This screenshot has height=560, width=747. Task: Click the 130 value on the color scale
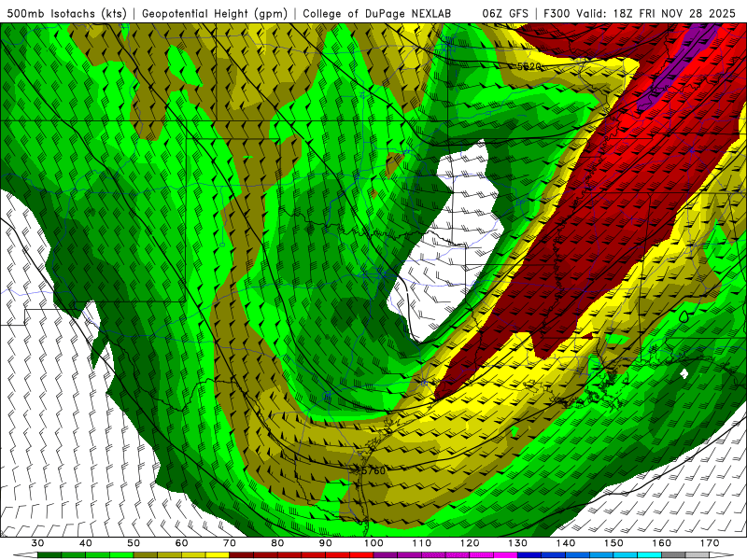pos(518,543)
